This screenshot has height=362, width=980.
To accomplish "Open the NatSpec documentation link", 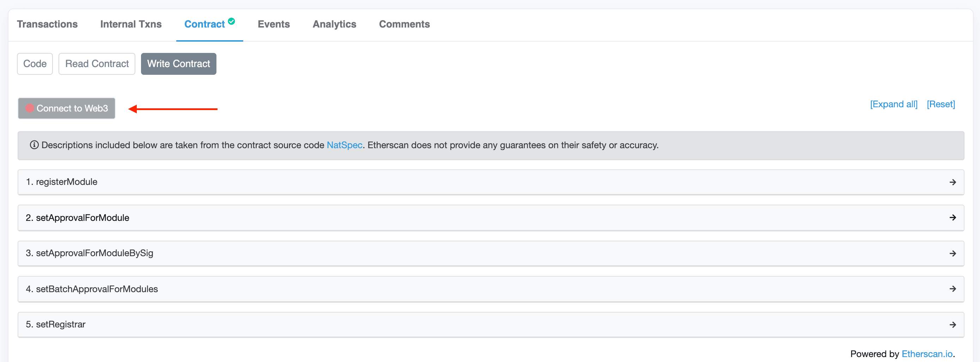I will coord(344,145).
